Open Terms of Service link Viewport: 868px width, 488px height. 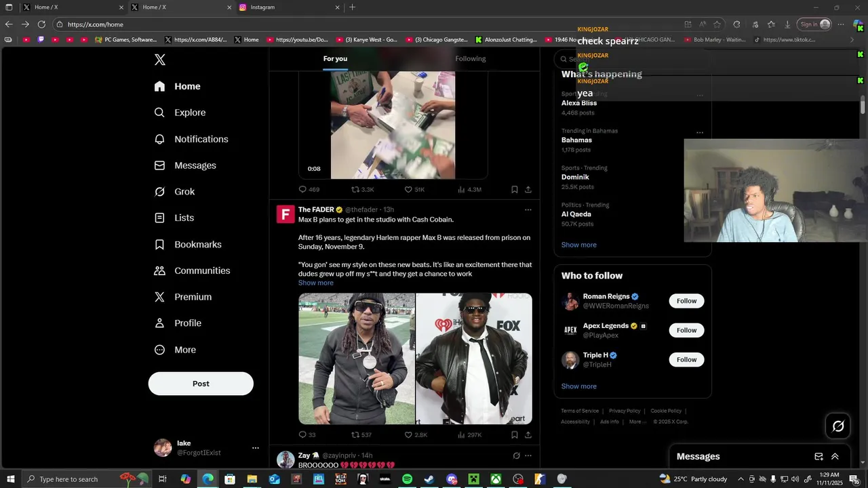[580, 411]
